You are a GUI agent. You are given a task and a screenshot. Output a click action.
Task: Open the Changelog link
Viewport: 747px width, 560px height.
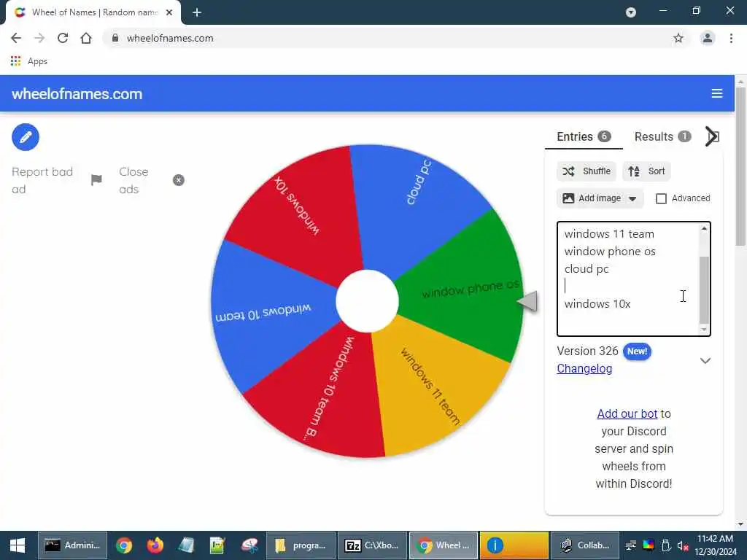[584, 368]
